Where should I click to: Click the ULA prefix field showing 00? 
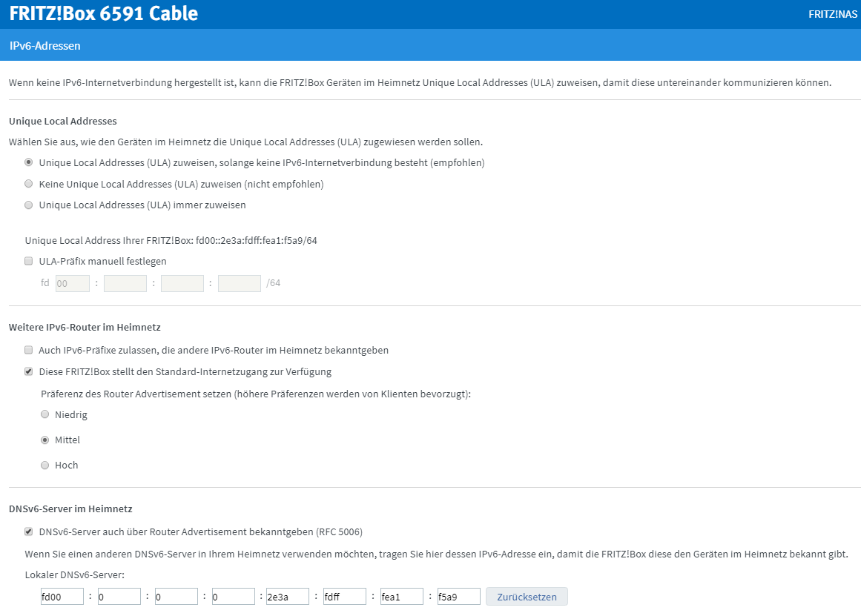(x=73, y=283)
